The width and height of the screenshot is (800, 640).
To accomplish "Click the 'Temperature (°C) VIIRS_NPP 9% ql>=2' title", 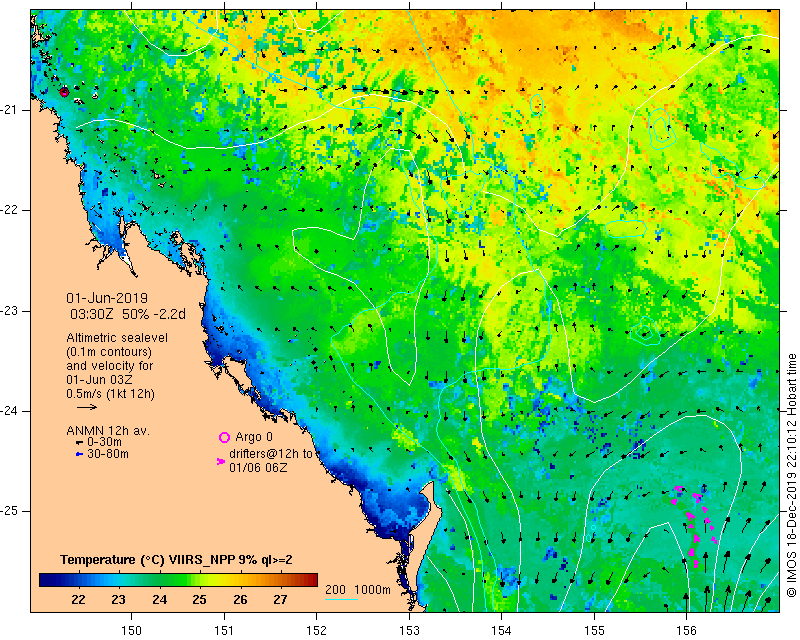I will click(176, 560).
